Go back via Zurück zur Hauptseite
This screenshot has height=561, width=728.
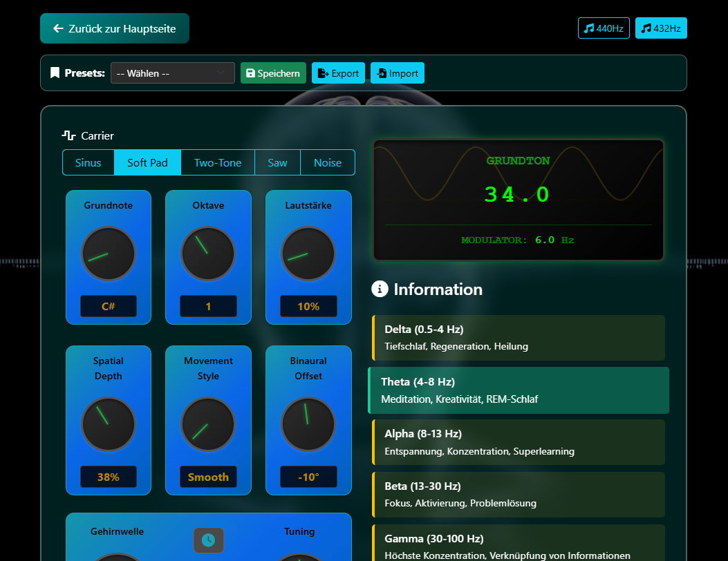[x=115, y=28]
